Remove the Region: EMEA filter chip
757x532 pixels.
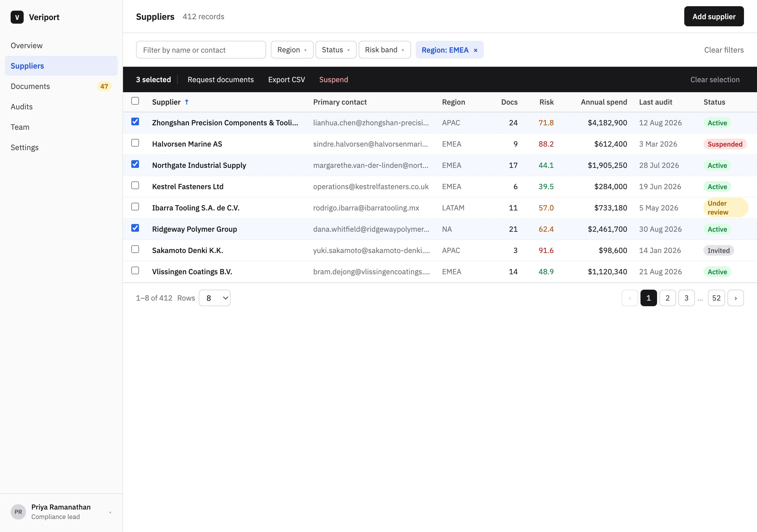coord(475,50)
